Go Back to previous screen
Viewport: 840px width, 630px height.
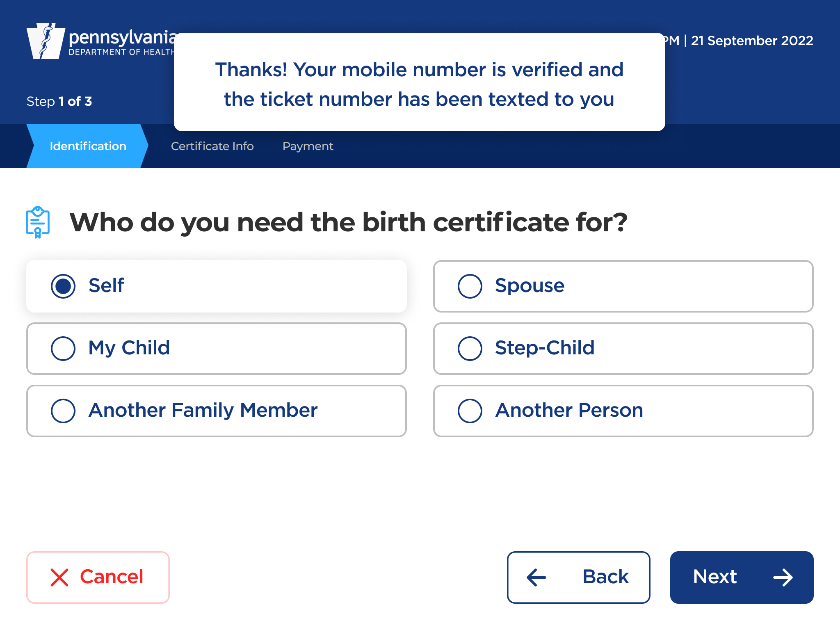[x=578, y=577]
